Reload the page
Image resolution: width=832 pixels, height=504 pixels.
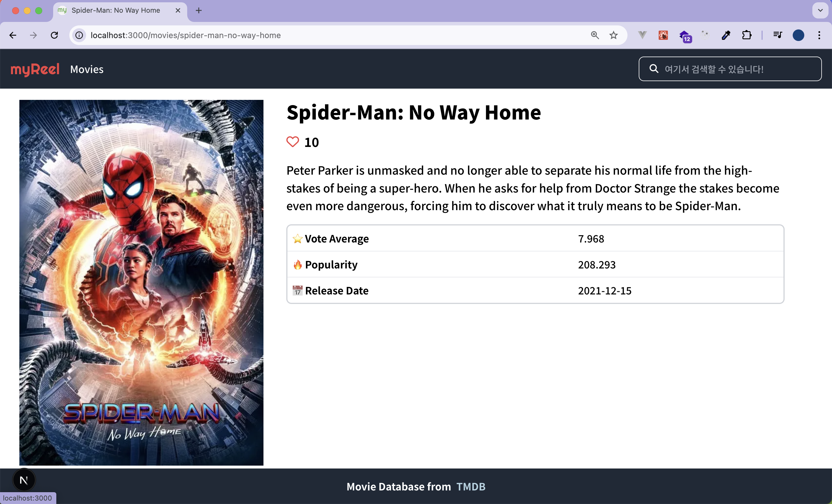(54, 35)
